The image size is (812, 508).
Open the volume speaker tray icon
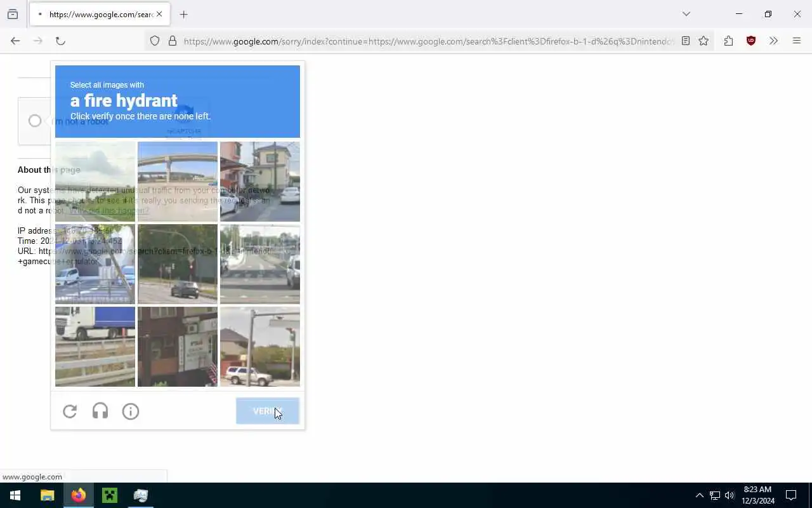click(730, 495)
